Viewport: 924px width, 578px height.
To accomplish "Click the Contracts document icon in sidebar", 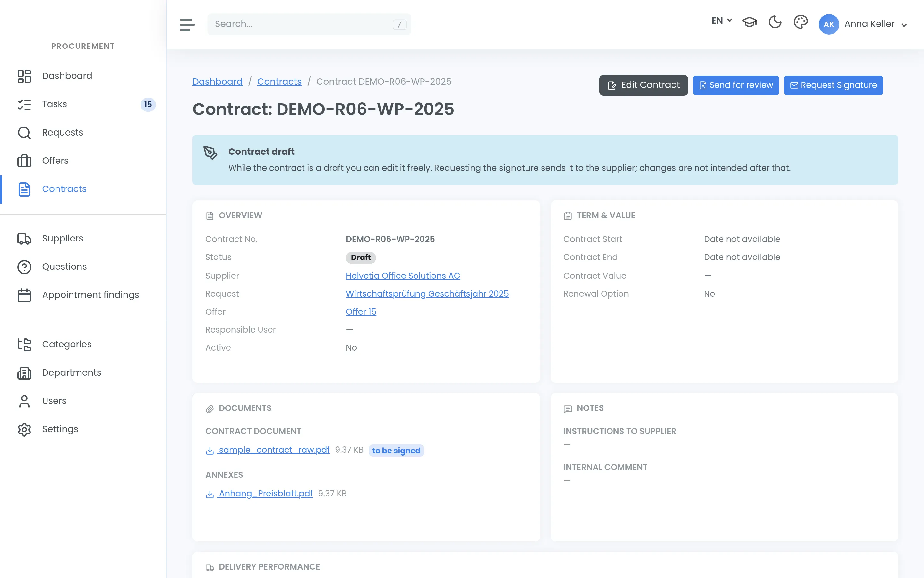I will (24, 189).
